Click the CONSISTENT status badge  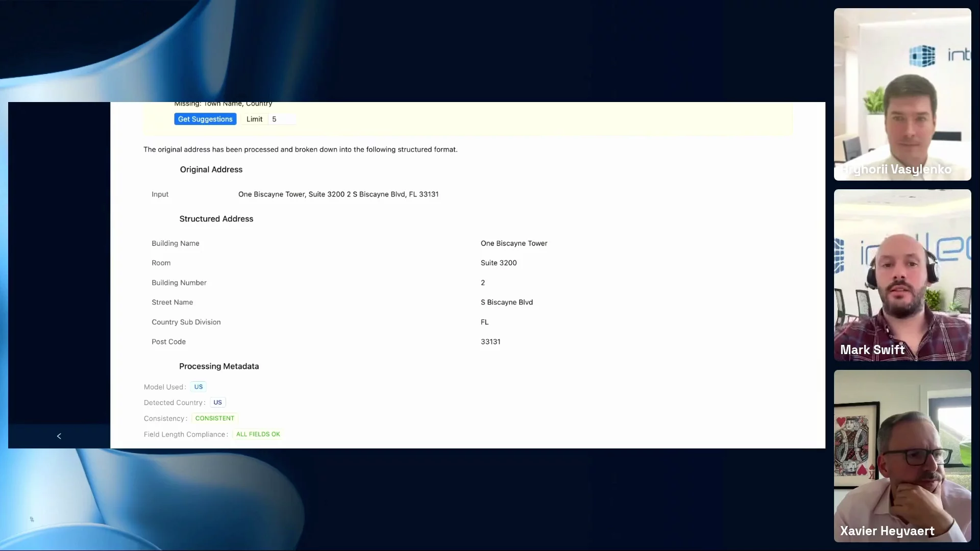(214, 418)
